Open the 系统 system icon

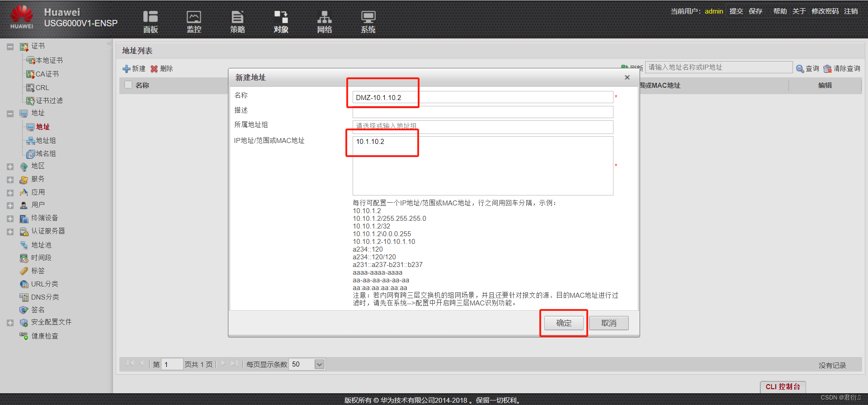368,17
